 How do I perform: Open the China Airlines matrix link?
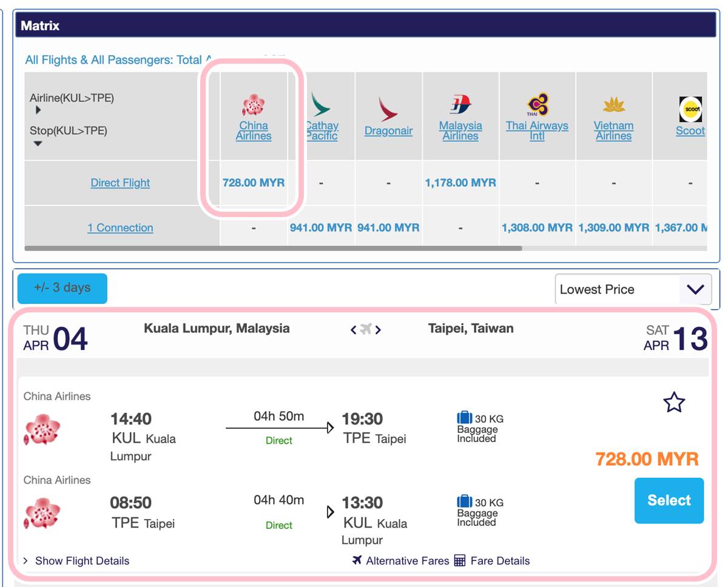pos(254,131)
